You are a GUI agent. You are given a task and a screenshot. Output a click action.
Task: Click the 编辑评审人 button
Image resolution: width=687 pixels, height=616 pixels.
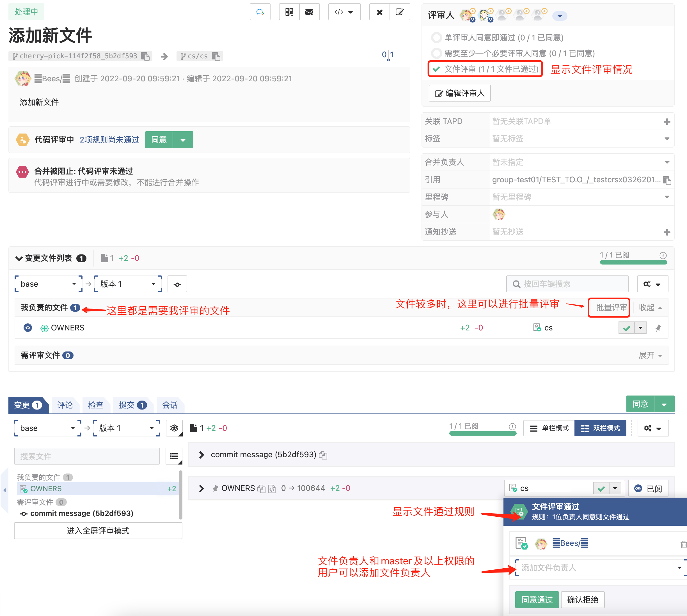point(459,93)
